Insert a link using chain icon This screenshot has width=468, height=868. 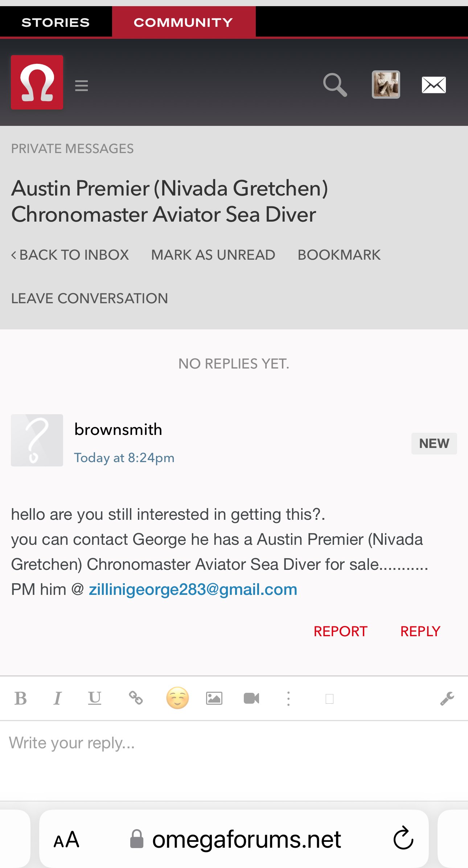pos(136,698)
